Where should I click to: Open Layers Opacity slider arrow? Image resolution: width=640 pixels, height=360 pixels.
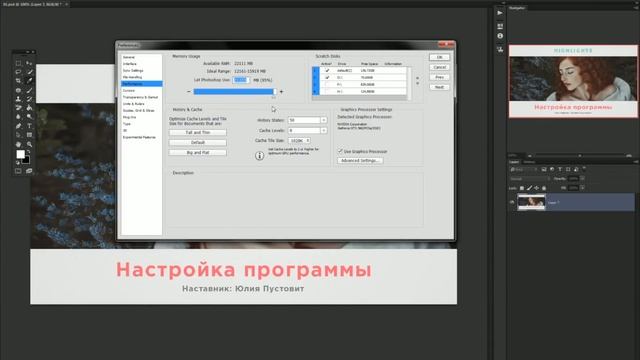(x=582, y=179)
